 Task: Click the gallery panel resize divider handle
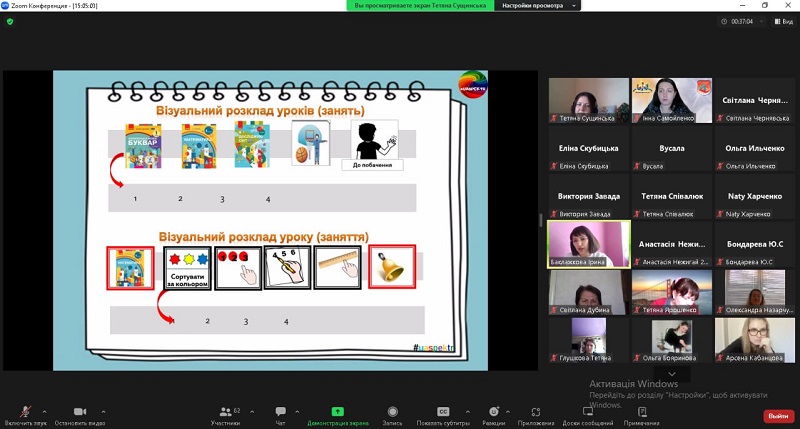click(541, 219)
